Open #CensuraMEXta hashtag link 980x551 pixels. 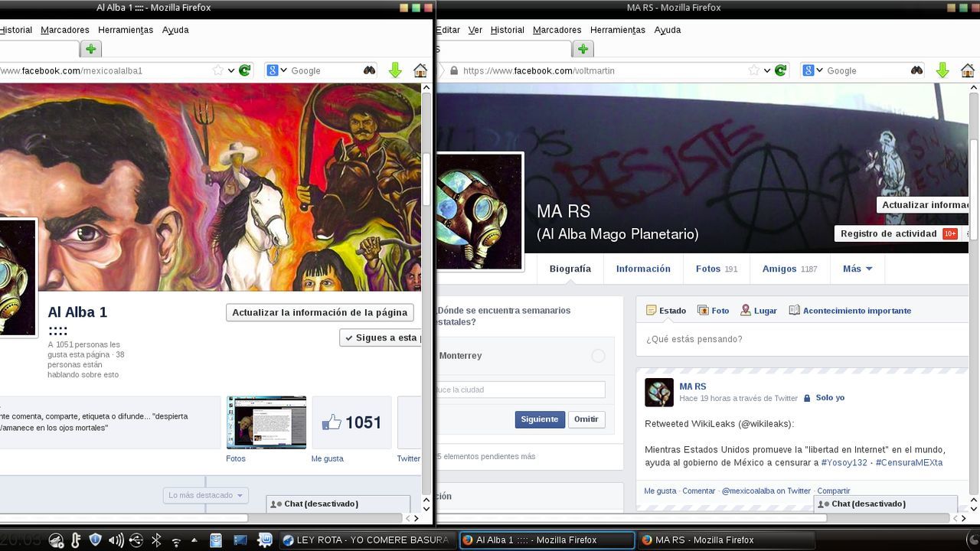pos(909,462)
